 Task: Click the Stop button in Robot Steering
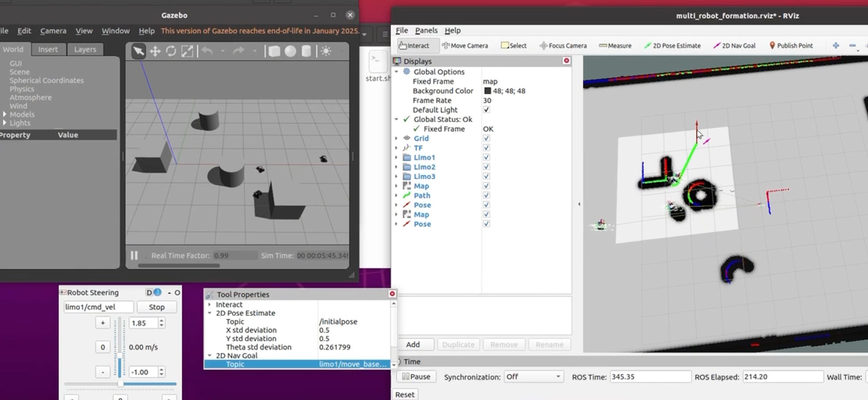click(x=157, y=307)
